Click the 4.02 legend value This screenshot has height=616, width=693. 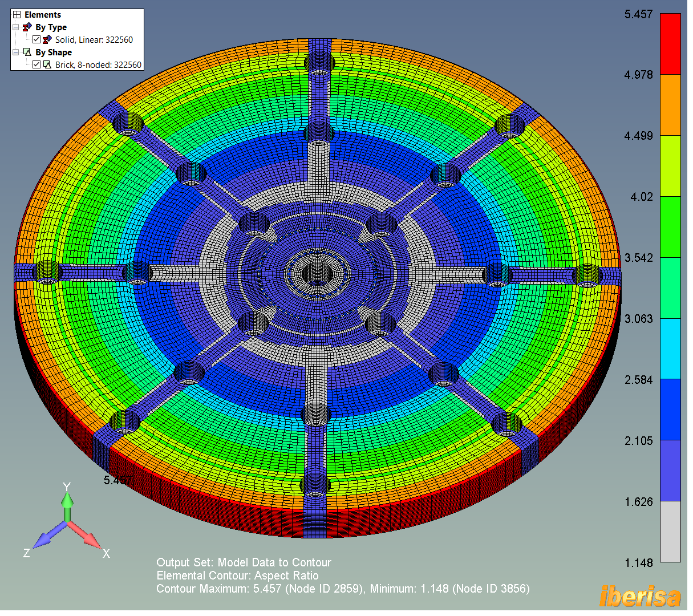641,197
